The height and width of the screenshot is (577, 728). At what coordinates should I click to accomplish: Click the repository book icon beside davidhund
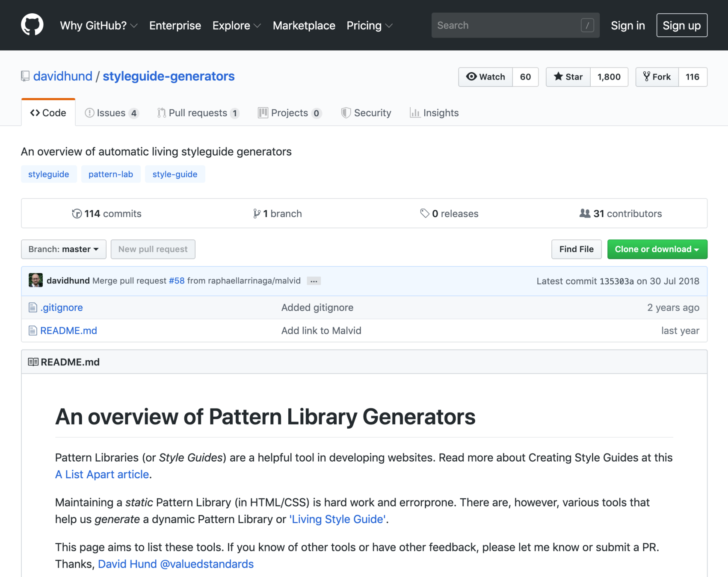[25, 77]
